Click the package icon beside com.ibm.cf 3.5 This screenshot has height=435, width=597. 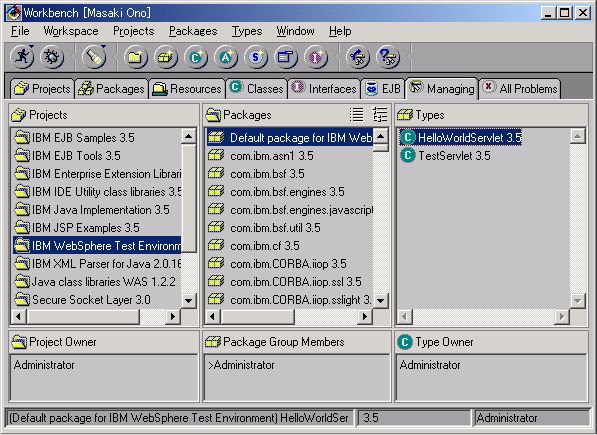click(x=216, y=245)
